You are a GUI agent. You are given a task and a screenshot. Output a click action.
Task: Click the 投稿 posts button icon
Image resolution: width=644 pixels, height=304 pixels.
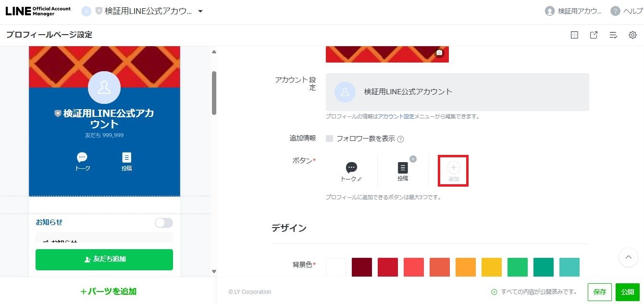(x=403, y=168)
